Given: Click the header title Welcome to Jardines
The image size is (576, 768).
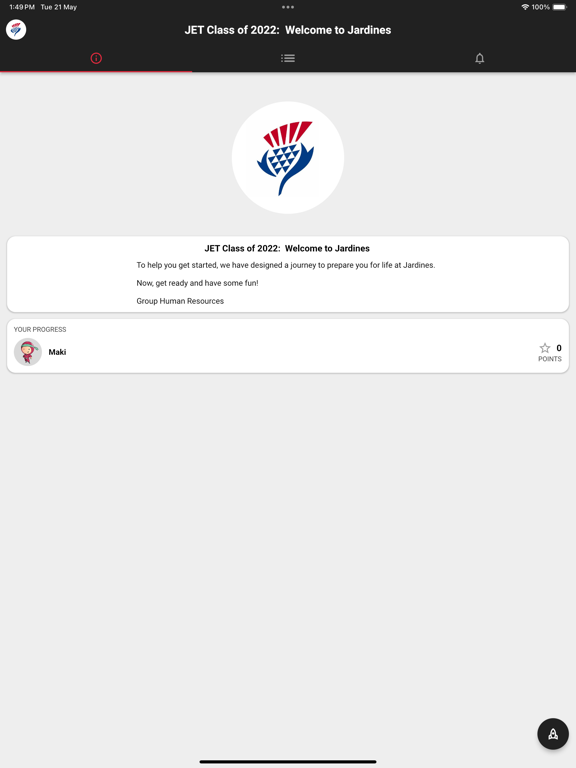Looking at the screenshot, I should (338, 30).
